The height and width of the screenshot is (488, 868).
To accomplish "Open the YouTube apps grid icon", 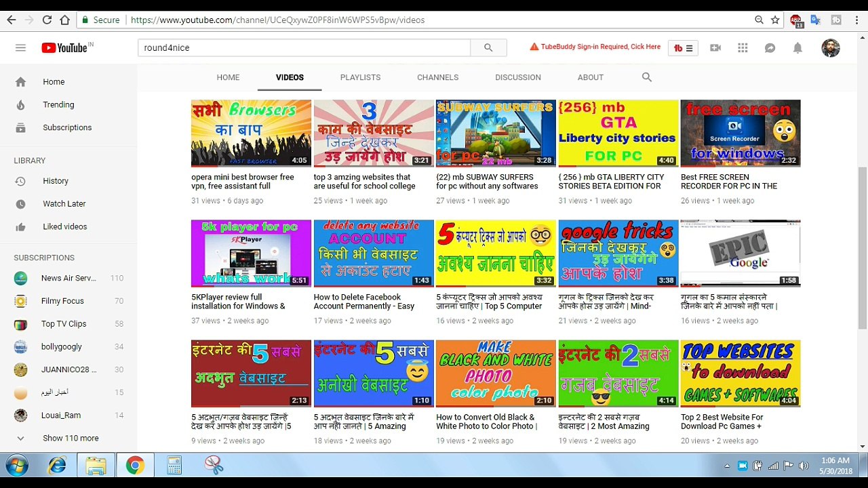I will point(743,47).
